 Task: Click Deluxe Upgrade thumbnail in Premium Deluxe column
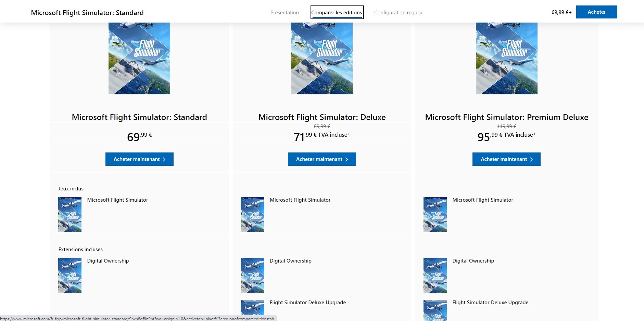(x=435, y=310)
